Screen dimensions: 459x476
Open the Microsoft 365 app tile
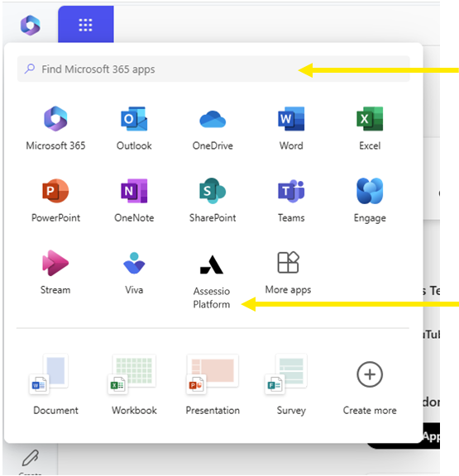[55, 128]
